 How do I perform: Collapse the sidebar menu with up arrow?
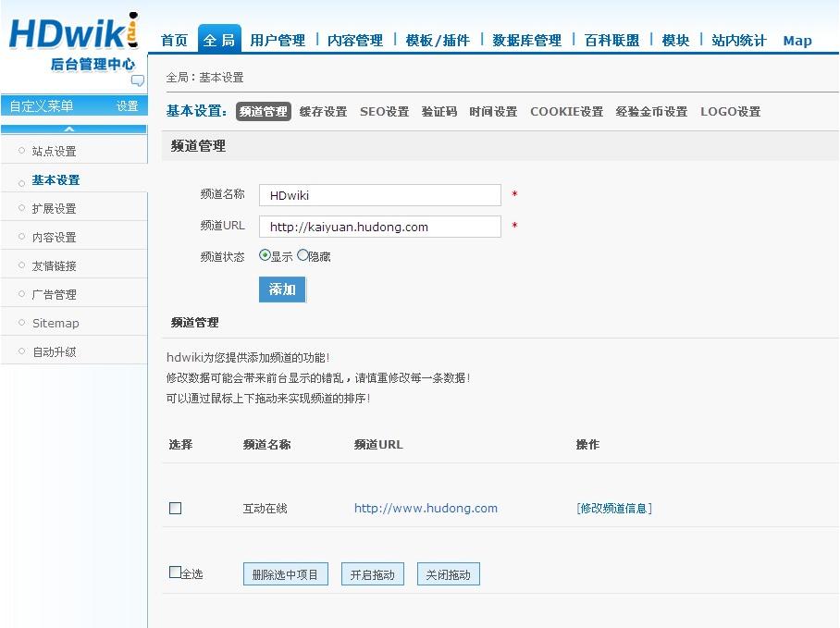[69, 129]
